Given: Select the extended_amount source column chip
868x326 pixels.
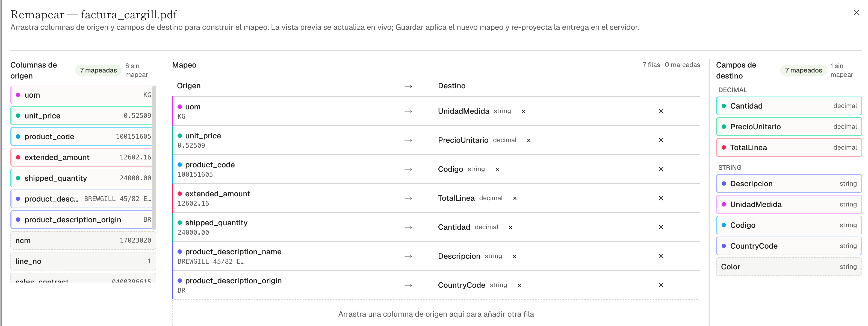Looking at the screenshot, I should (83, 157).
